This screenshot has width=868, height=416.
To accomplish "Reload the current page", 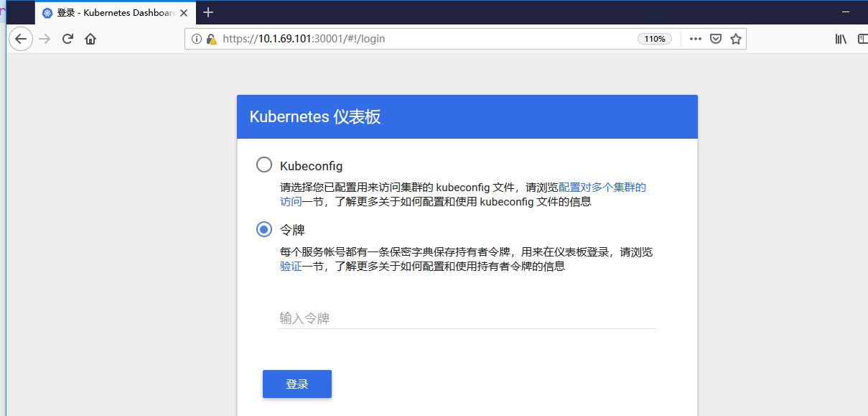I will coord(67,39).
